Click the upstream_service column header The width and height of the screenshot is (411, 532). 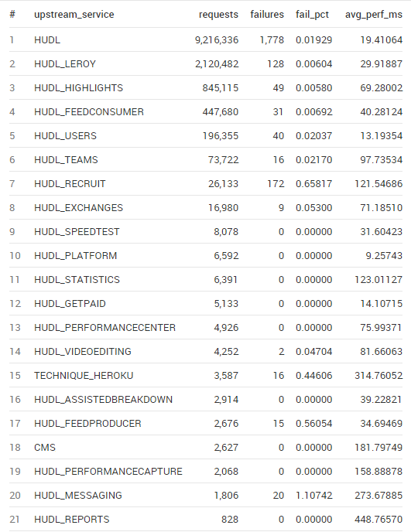[74, 15]
